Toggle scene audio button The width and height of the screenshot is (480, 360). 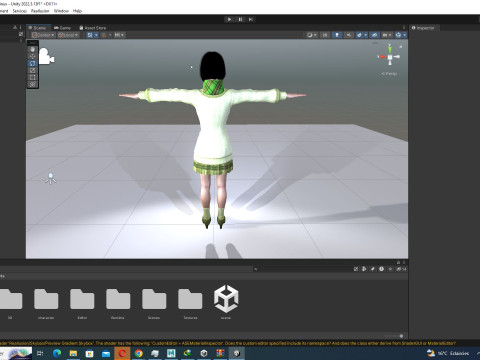(349, 35)
